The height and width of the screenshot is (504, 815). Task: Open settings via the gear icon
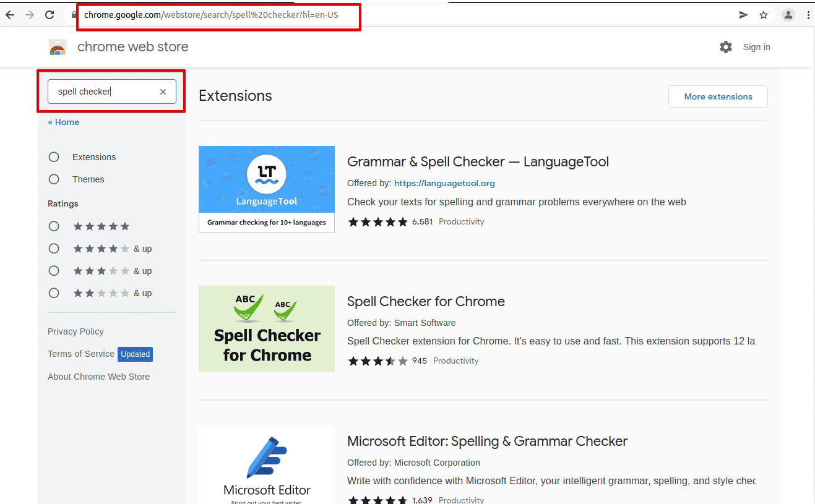pos(726,47)
